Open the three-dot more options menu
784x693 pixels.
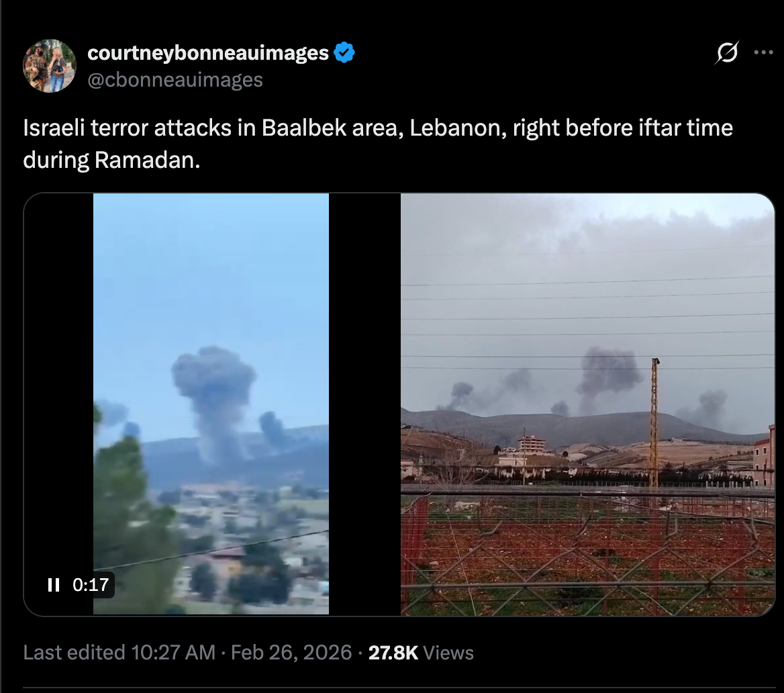pos(763,52)
